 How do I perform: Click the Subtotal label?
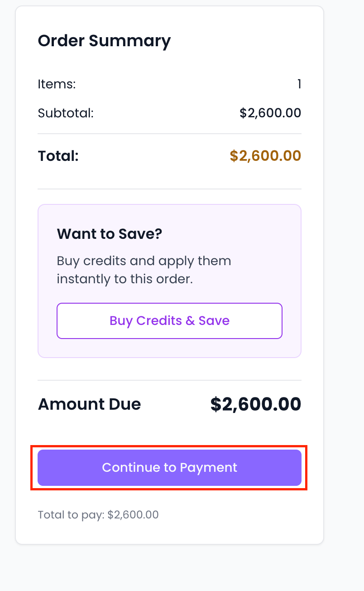[66, 113]
